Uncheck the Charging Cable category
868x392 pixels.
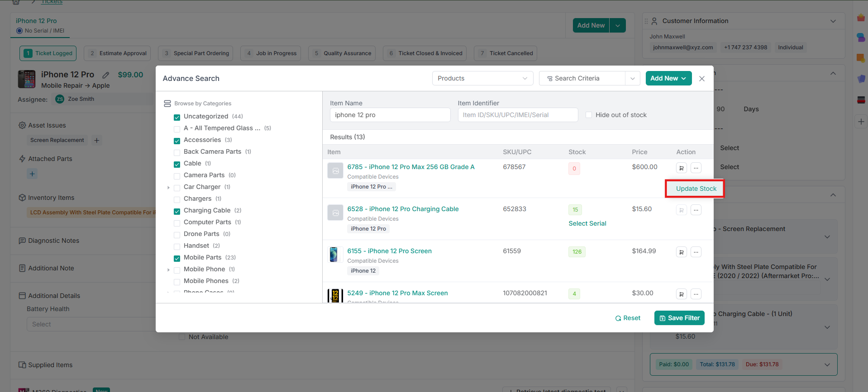tap(177, 211)
